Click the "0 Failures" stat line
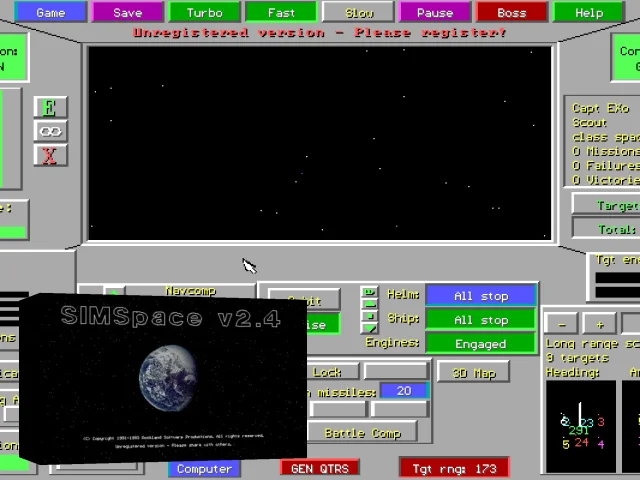This screenshot has height=480, width=640. pyautogui.click(x=606, y=166)
